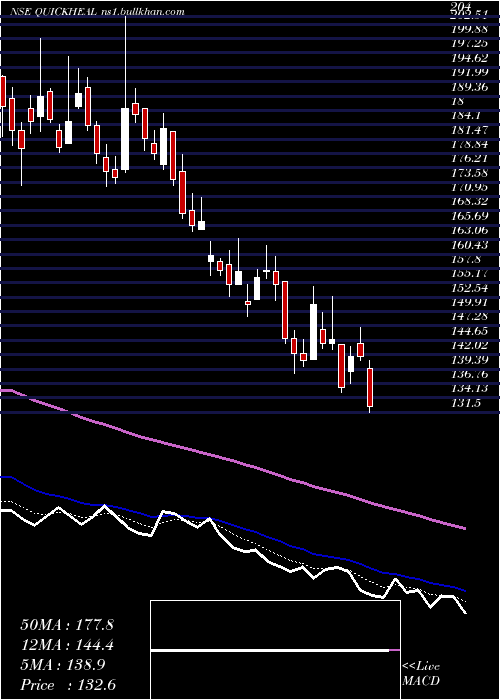
Task: Click the last red candlestick near 131.5
Action: (x=370, y=387)
